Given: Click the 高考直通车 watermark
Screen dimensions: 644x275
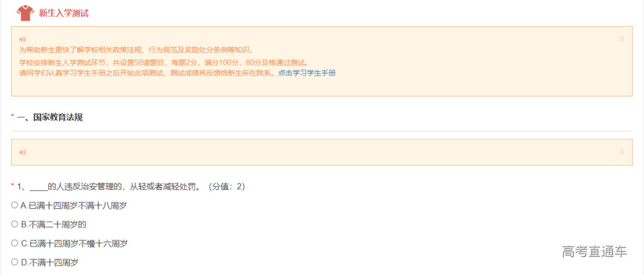Looking at the screenshot, I should 595,251.
